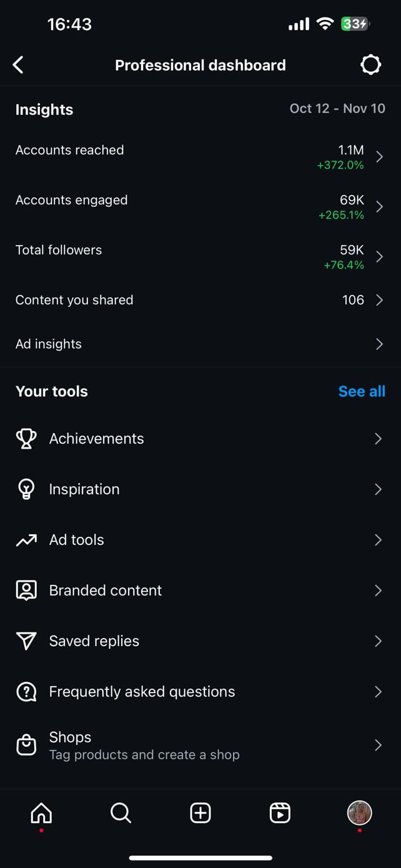Viewport: 401px width, 868px height.
Task: Expand Total followers details chevron
Action: click(x=379, y=257)
